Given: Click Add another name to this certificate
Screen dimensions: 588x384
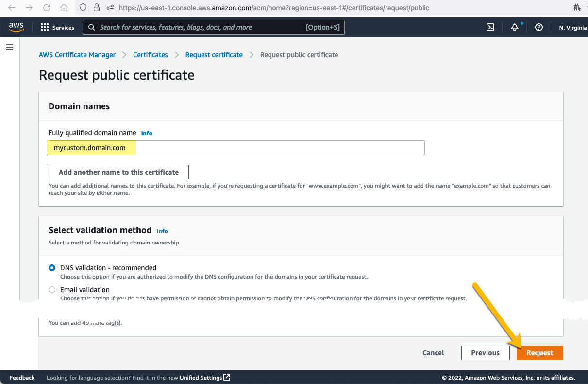Looking at the screenshot, I should point(118,172).
